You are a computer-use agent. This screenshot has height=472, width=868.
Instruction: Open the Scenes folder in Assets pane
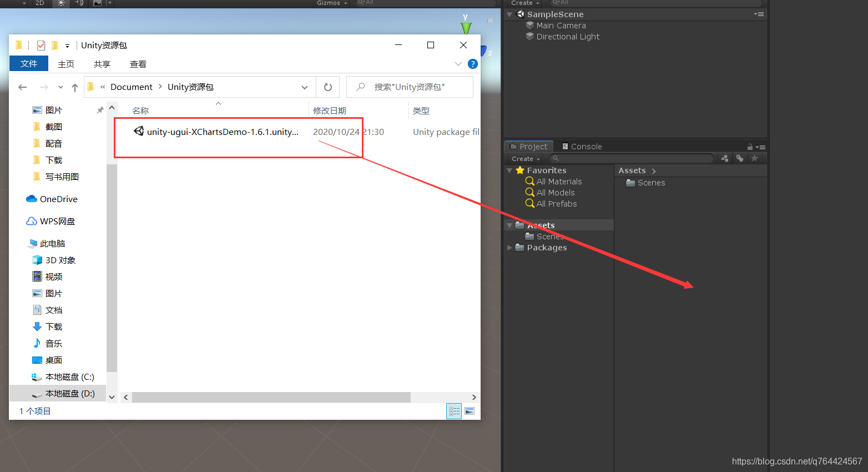[x=645, y=183]
